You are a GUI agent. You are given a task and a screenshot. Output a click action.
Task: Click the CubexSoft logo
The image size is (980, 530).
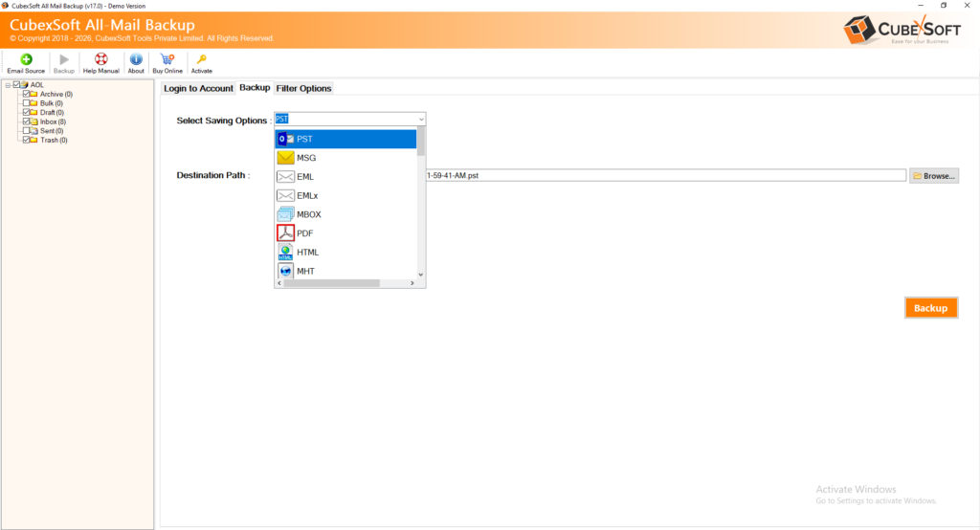[x=902, y=30]
